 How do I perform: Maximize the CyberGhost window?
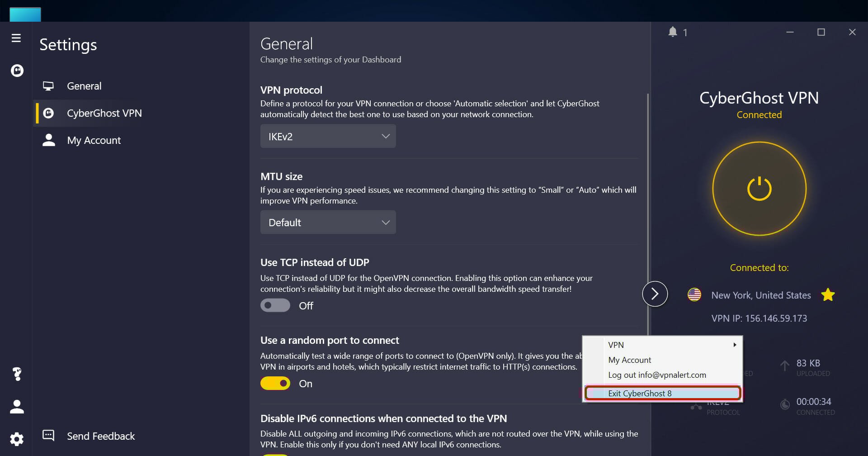(821, 32)
